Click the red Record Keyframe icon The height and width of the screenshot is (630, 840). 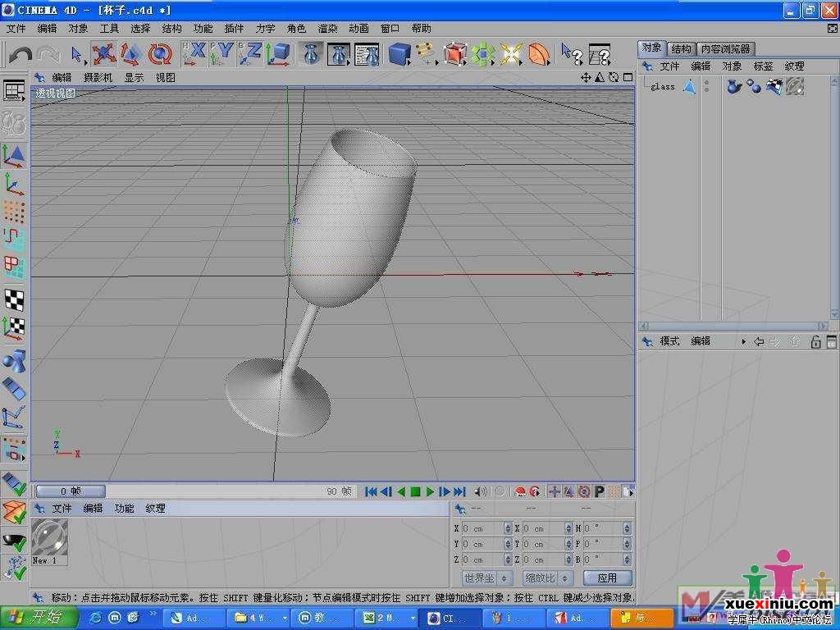point(519,491)
